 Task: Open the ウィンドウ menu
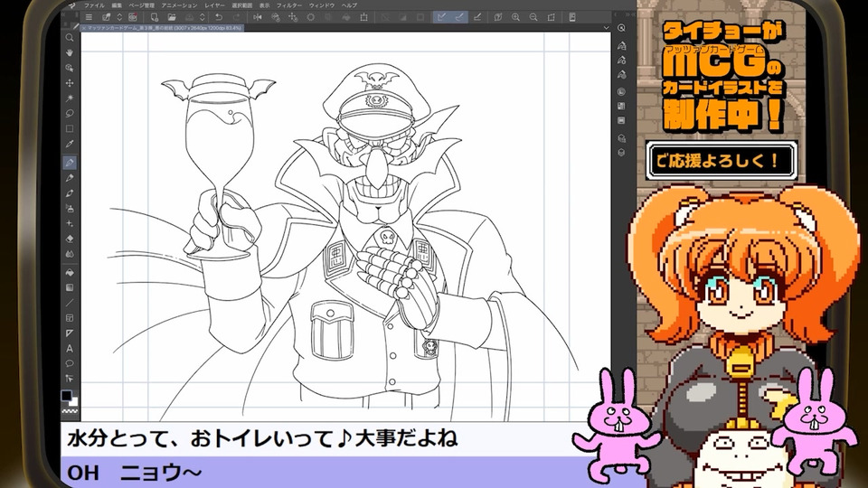(322, 5)
